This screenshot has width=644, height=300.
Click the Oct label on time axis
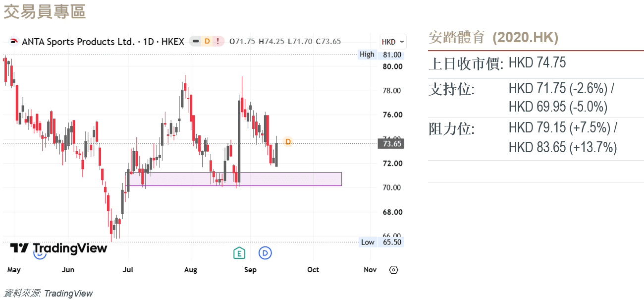313,270
